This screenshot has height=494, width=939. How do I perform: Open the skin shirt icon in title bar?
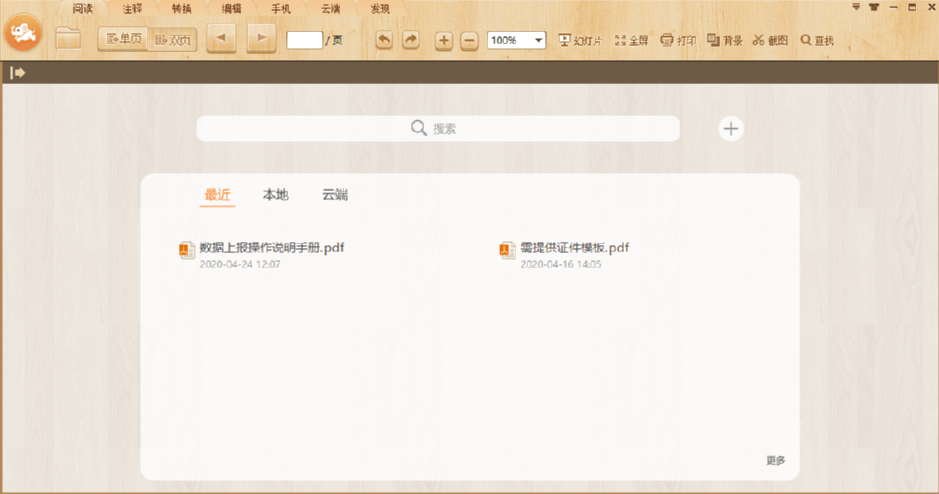point(874,7)
